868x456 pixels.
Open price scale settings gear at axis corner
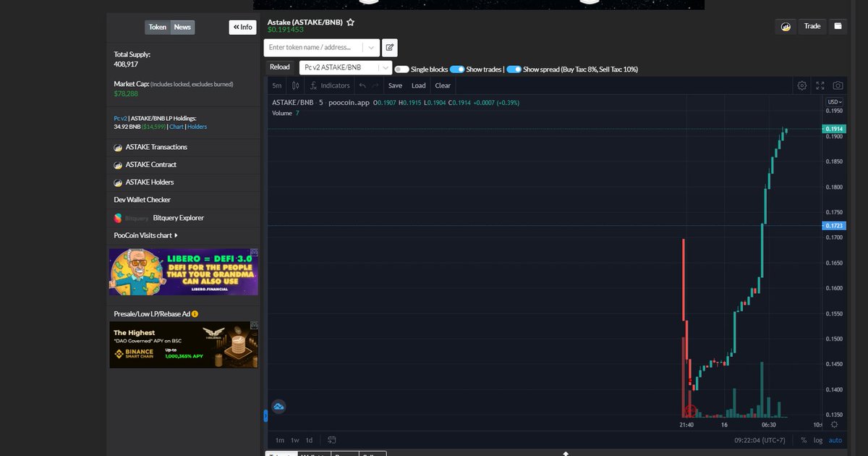[x=834, y=425]
